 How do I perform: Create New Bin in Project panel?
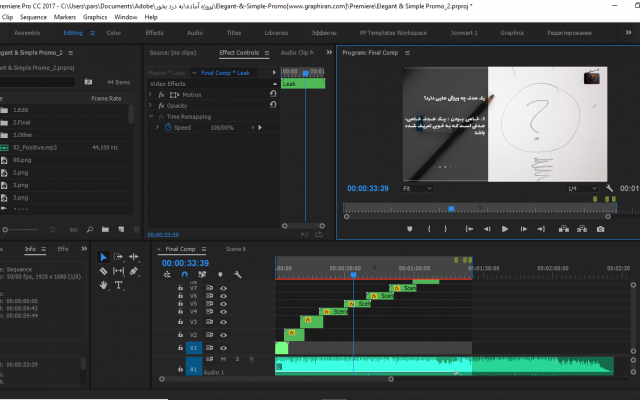click(x=105, y=229)
